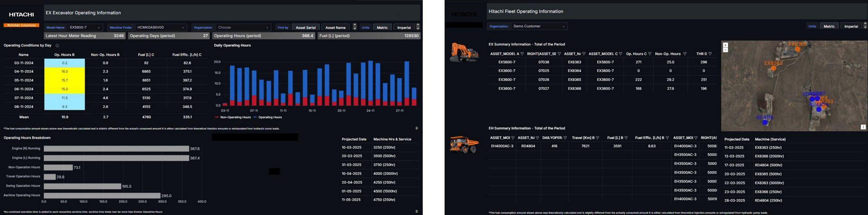
Task: Click the Hitachi logo in Excavator dashboard
Action: click(x=21, y=14)
